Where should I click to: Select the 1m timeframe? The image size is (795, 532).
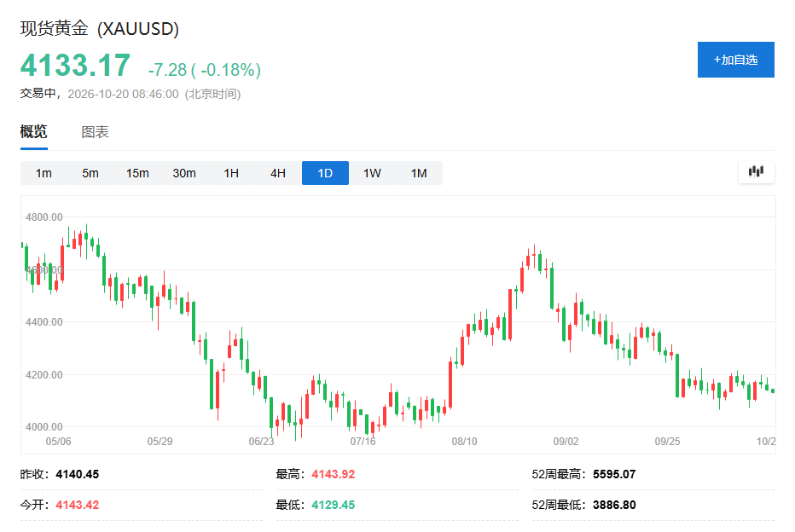pos(44,173)
